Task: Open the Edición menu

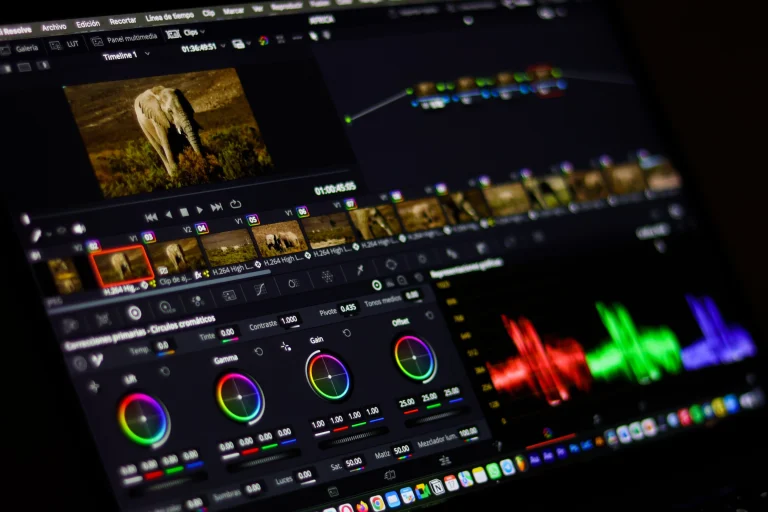Action: (88, 24)
